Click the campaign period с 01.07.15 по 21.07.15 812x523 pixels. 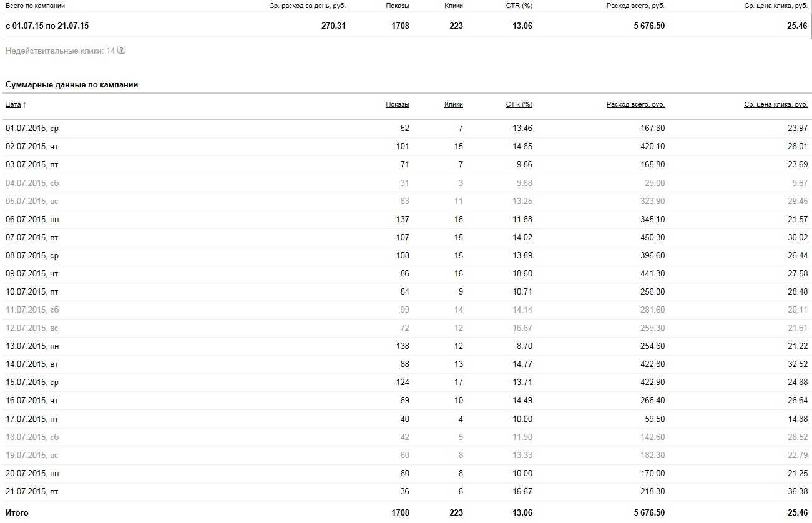click(47, 26)
